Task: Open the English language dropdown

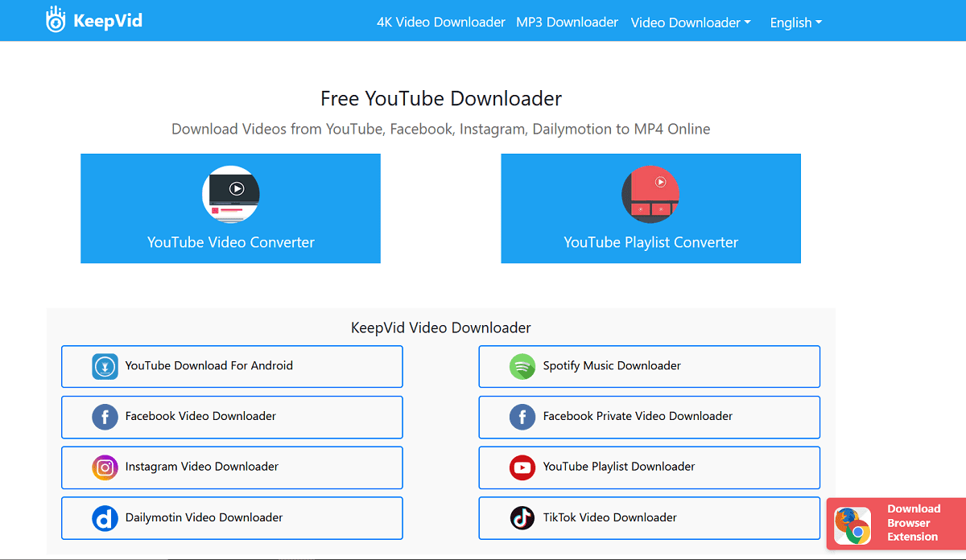Action: (x=796, y=23)
